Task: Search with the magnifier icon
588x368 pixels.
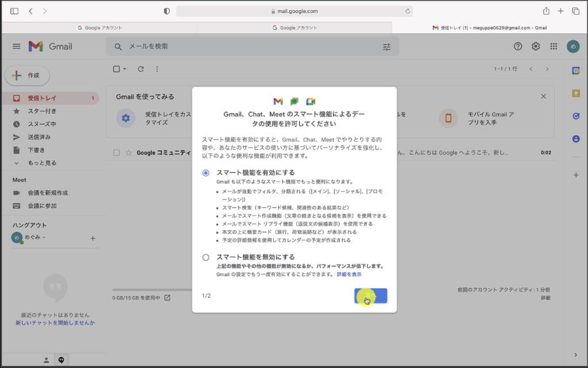Action: pos(118,47)
